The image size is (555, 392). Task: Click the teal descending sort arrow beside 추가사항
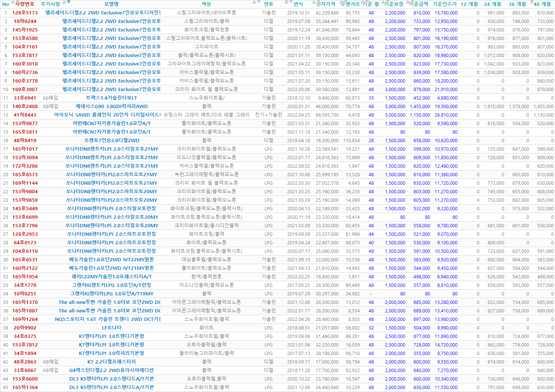pos(69,2)
